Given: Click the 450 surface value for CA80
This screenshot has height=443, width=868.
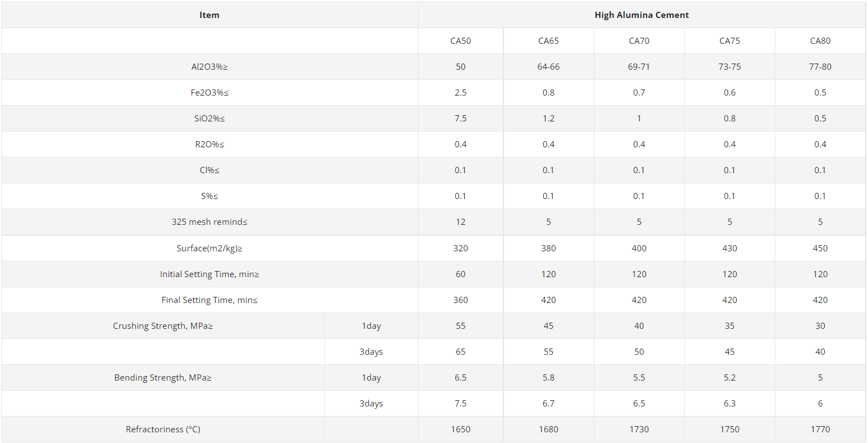Looking at the screenshot, I should (820, 248).
